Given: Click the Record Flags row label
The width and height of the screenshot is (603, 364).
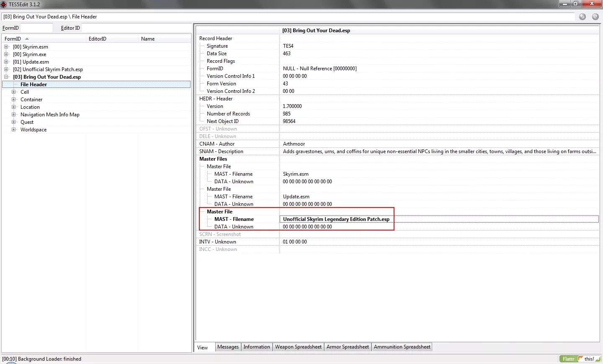Looking at the screenshot, I should coord(221,61).
